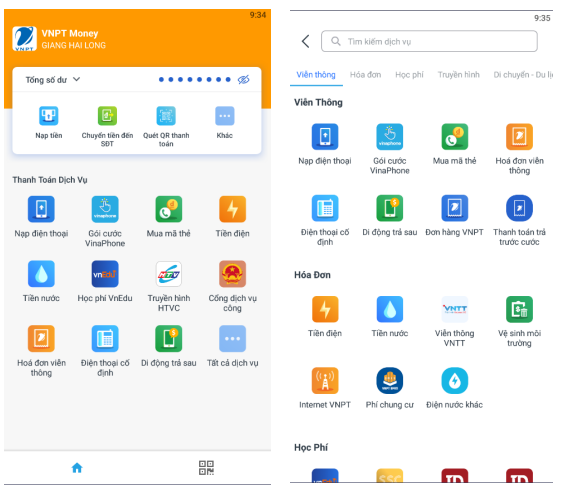
Task: Tap the Hóa Đơn section heading
Action: coord(312,275)
